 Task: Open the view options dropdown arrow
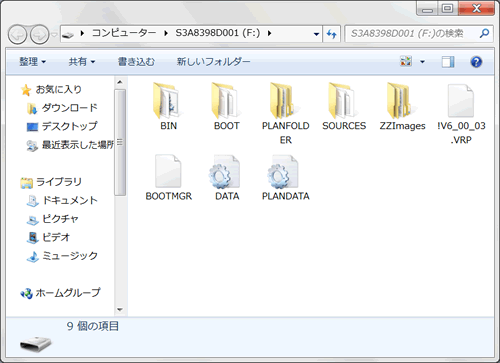pos(422,62)
